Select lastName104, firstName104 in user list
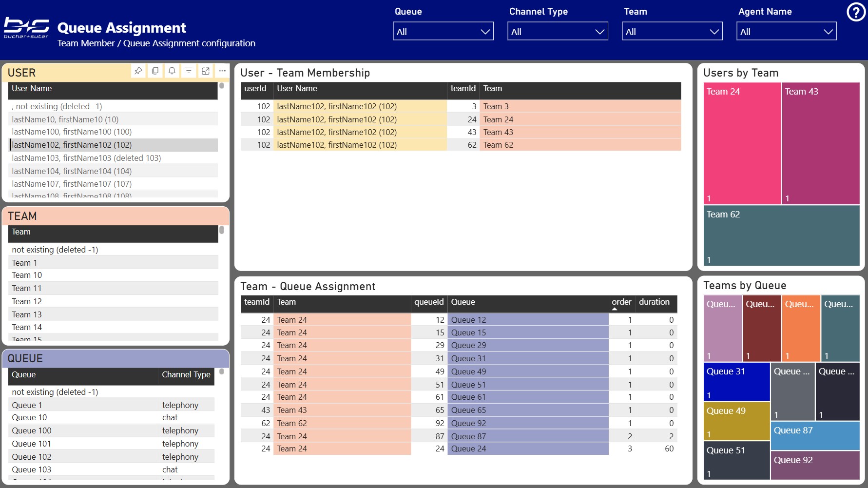Screen dimensions: 868x488 point(72,171)
